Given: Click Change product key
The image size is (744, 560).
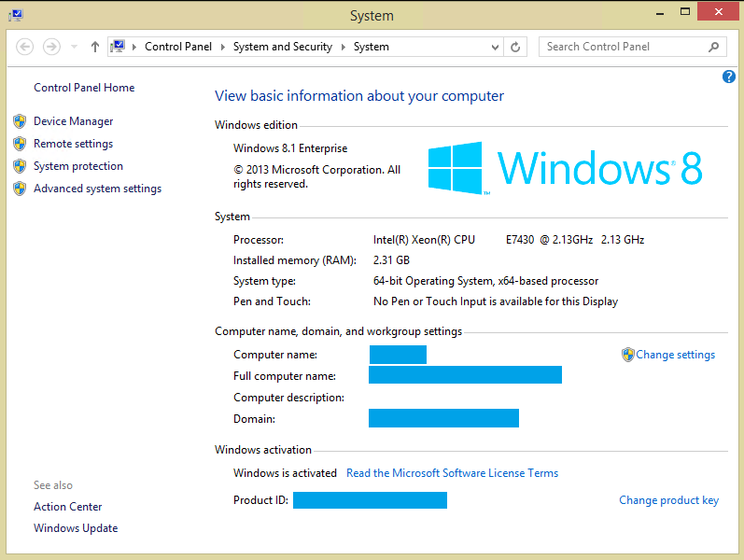Looking at the screenshot, I should [x=668, y=500].
